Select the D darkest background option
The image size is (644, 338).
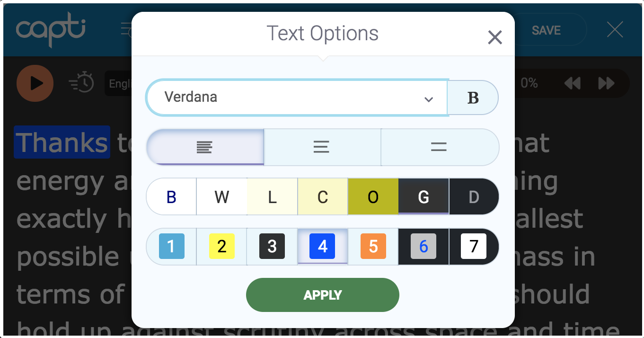(474, 197)
